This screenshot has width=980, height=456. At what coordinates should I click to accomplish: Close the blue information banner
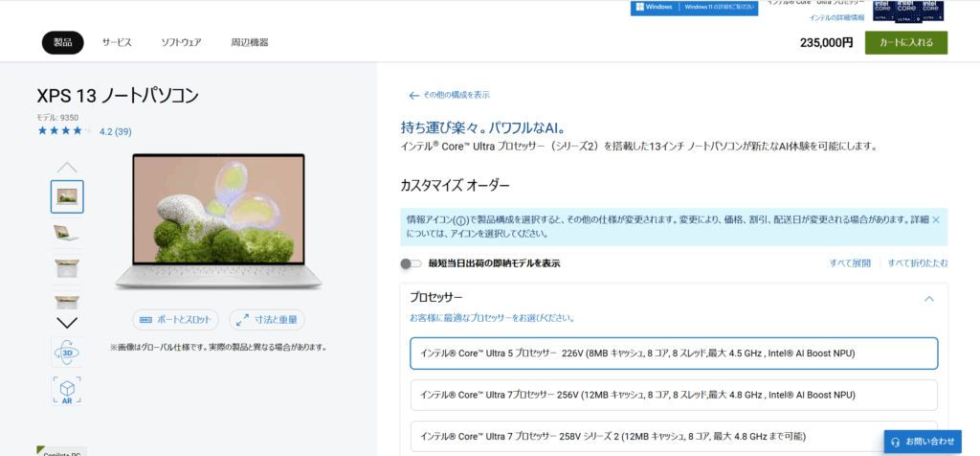(936, 220)
